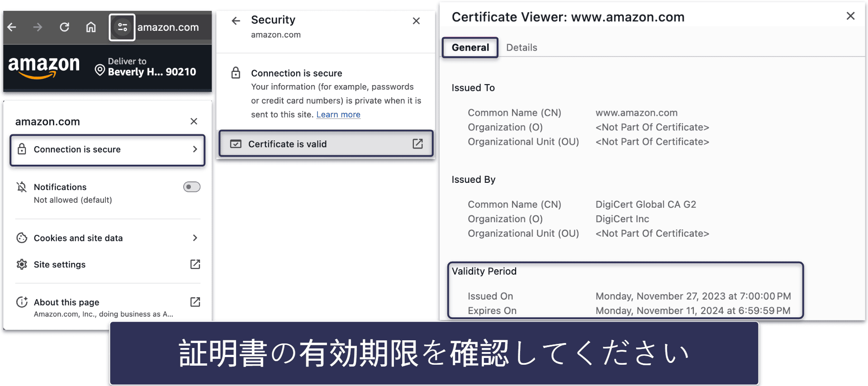The image size is (868, 386).
Task: Click the Issued To heading
Action: tap(473, 88)
